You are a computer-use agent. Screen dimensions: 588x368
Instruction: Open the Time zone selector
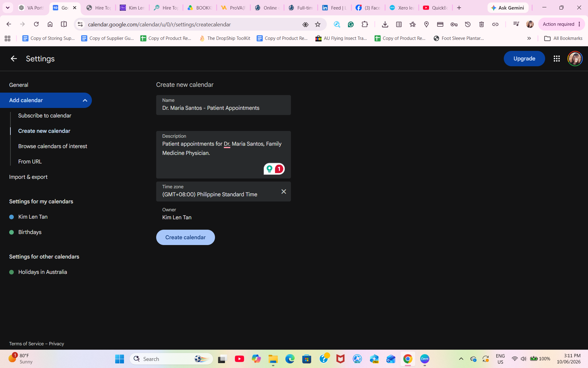224,191
